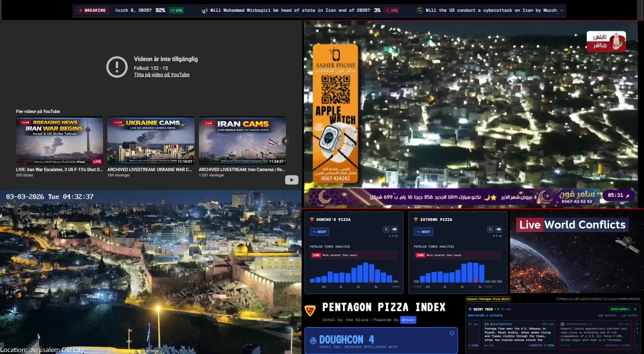Open 'Iran War Begins' live video thumbnail
Image resolution: width=644 pixels, height=354 pixels.
(60, 141)
